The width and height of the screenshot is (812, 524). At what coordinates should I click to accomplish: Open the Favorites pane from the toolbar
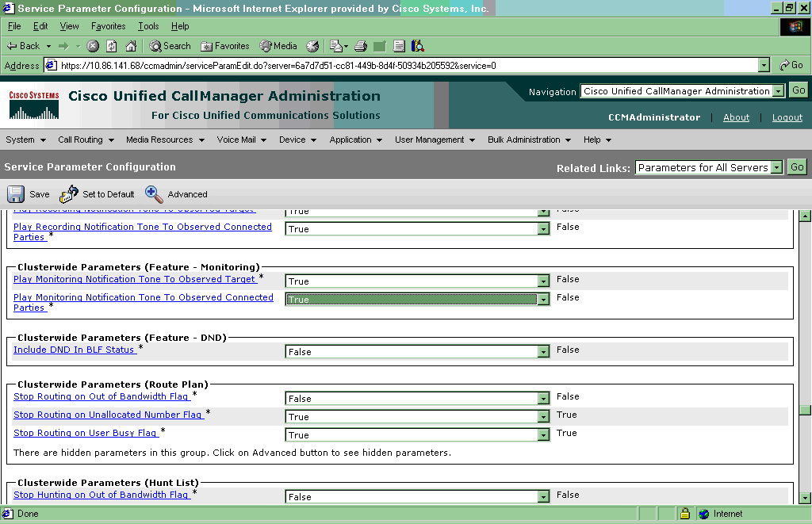[x=225, y=46]
